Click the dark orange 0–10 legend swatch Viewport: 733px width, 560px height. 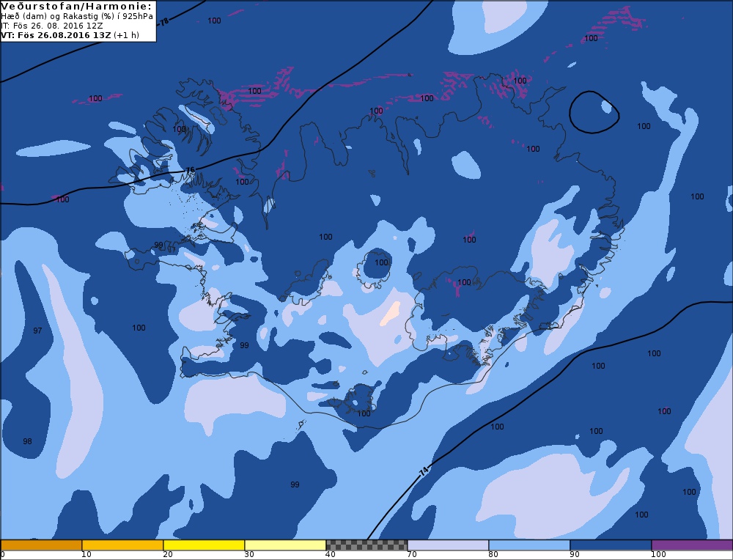[41, 545]
